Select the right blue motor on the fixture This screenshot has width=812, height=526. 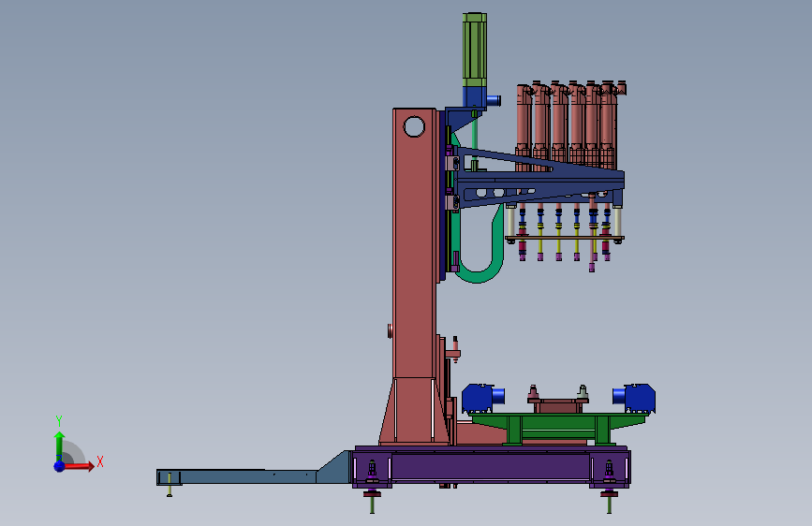click(634, 398)
